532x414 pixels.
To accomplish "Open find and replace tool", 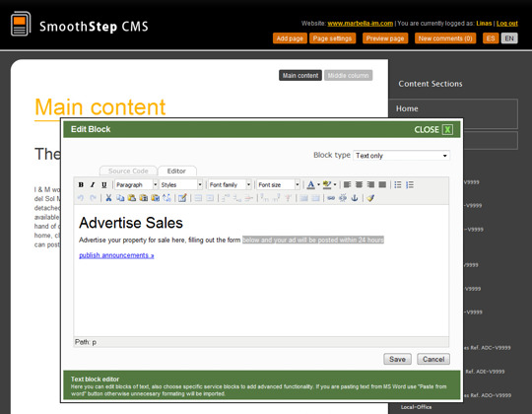I will point(166,198).
